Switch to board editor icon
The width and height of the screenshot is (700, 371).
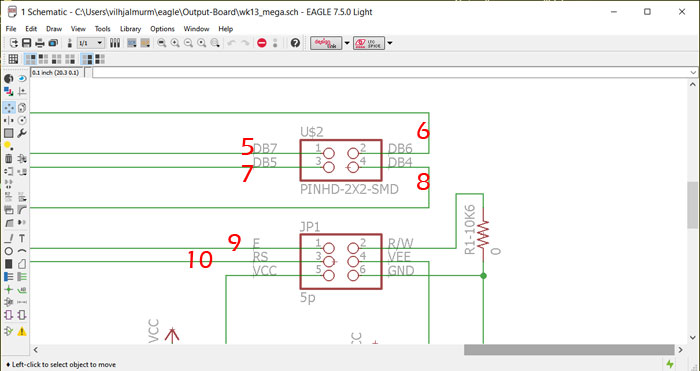pos(70,43)
